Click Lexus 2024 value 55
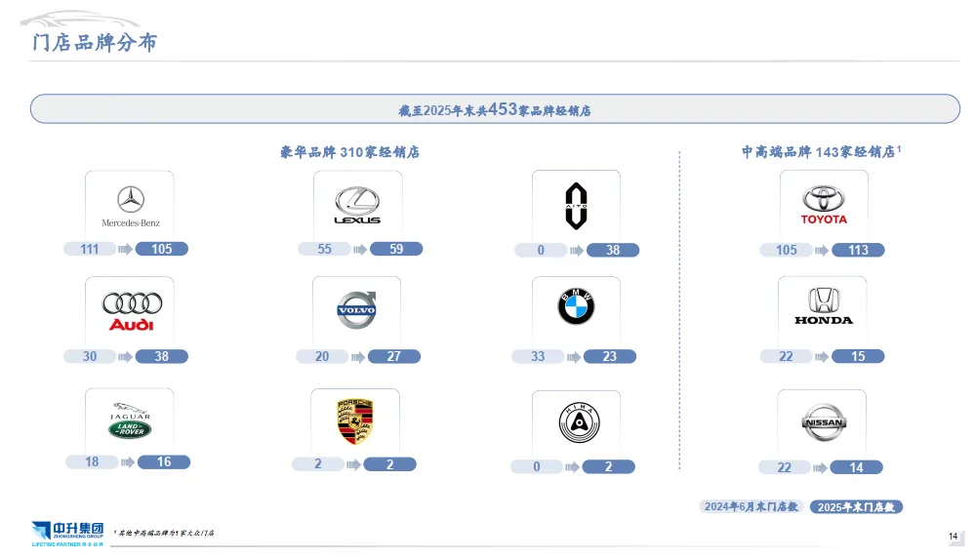Image resolution: width=975 pixels, height=560 pixels. (x=325, y=249)
